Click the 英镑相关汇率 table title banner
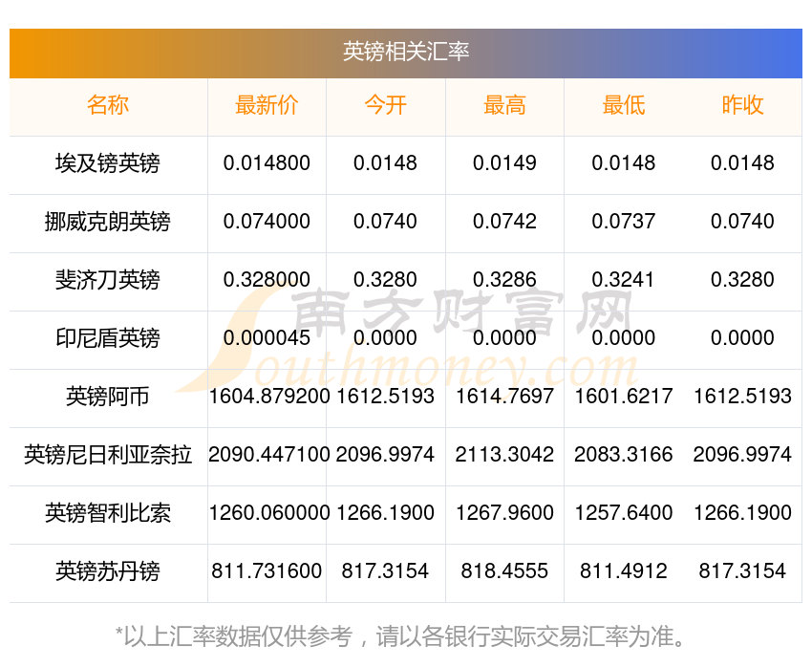The image size is (812, 667). 405,53
